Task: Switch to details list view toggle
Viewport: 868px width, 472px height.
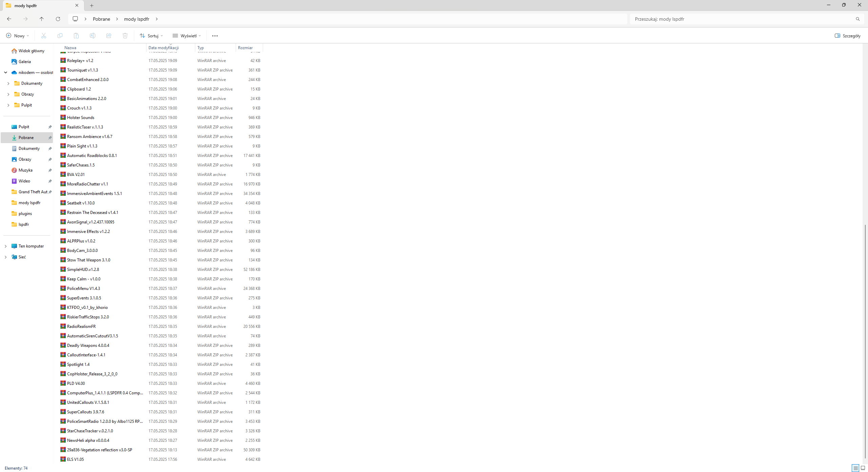Action: (x=855, y=468)
